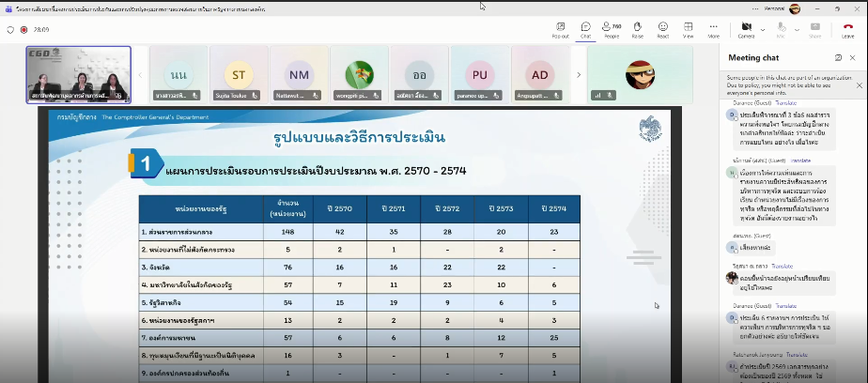Click the Share content icon
The height and width of the screenshot is (383, 868).
(814, 28)
